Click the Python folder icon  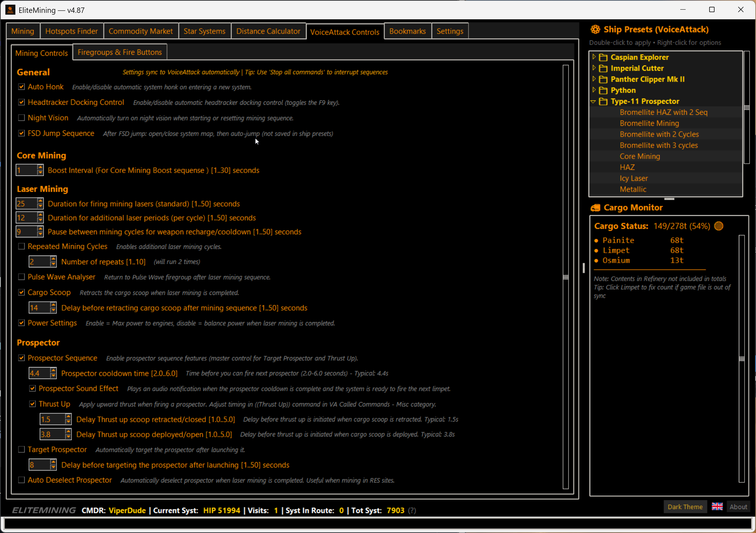[x=603, y=90]
